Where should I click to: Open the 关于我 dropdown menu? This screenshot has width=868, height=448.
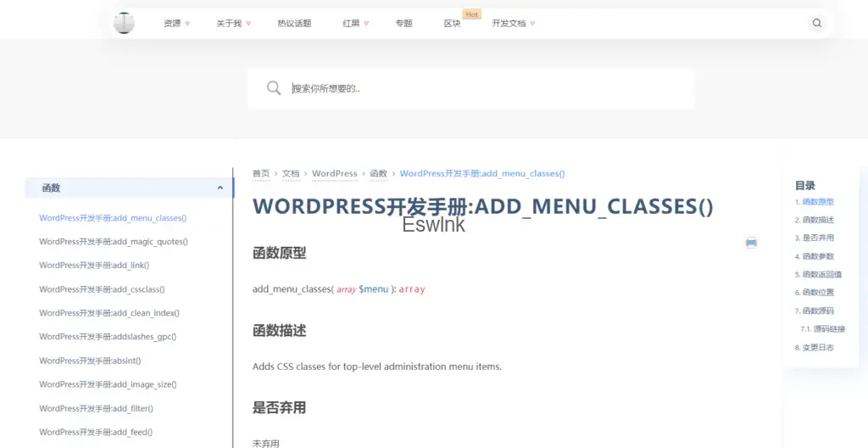233,24
